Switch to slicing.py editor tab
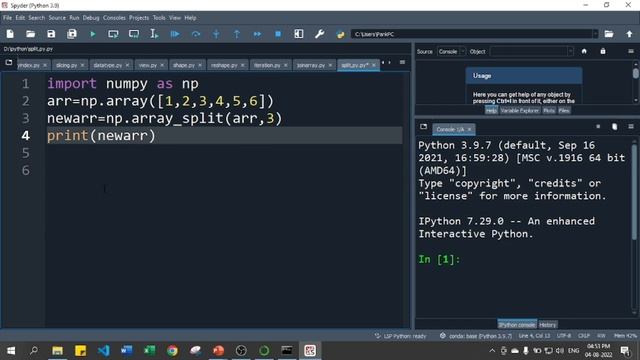The image size is (640, 360). point(67,65)
